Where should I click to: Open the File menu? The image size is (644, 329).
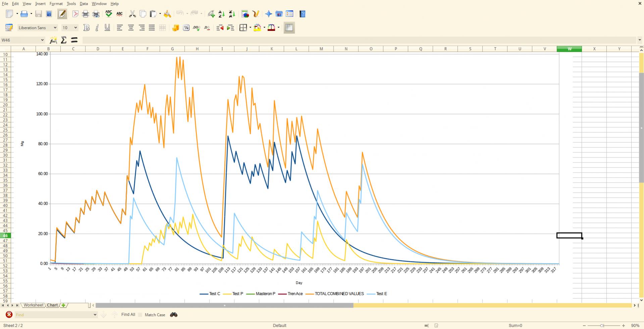pos(5,4)
